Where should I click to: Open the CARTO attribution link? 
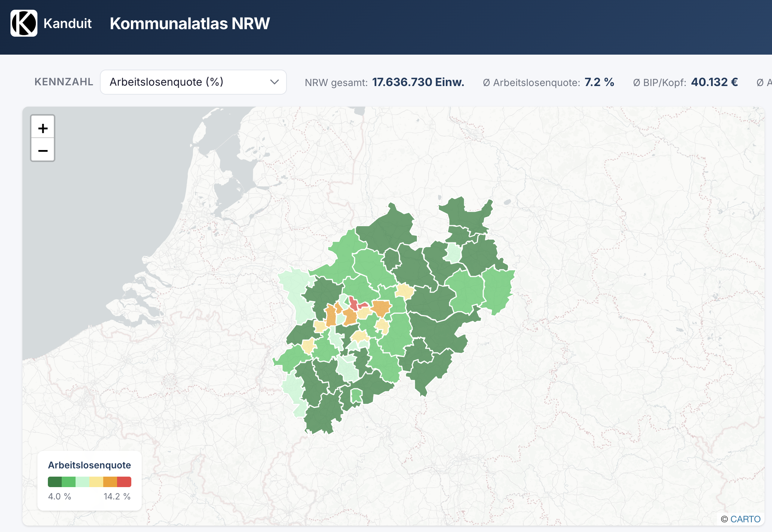coord(745,519)
